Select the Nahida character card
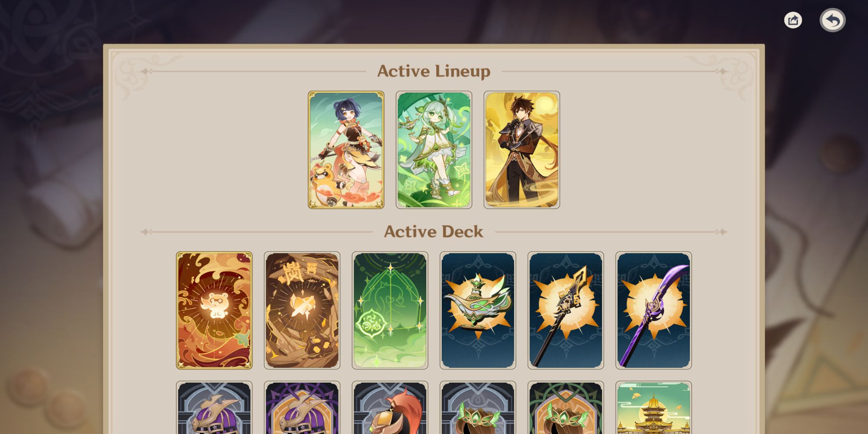868x434 pixels. pyautogui.click(x=434, y=150)
